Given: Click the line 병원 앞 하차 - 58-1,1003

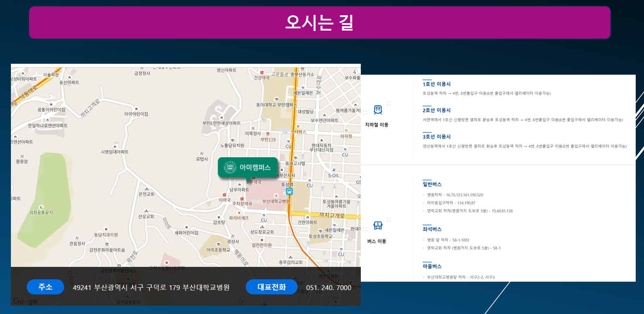Looking at the screenshot, I should (448, 240).
